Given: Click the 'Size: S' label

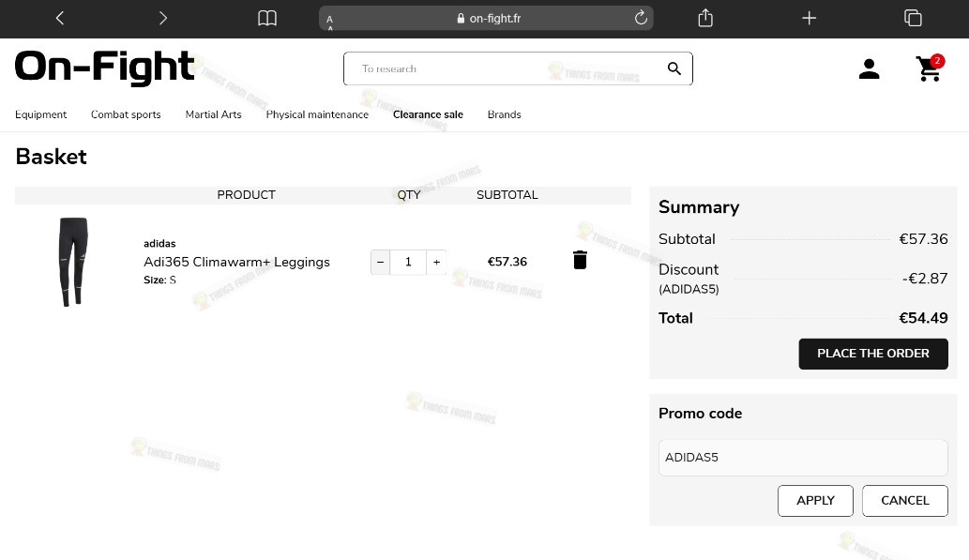Looking at the screenshot, I should pyautogui.click(x=159, y=280).
